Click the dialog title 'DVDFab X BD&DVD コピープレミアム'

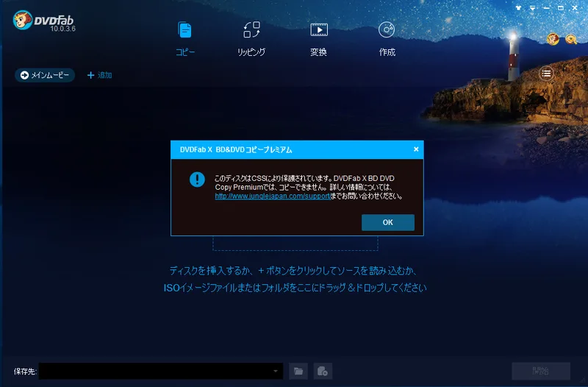[x=236, y=149]
